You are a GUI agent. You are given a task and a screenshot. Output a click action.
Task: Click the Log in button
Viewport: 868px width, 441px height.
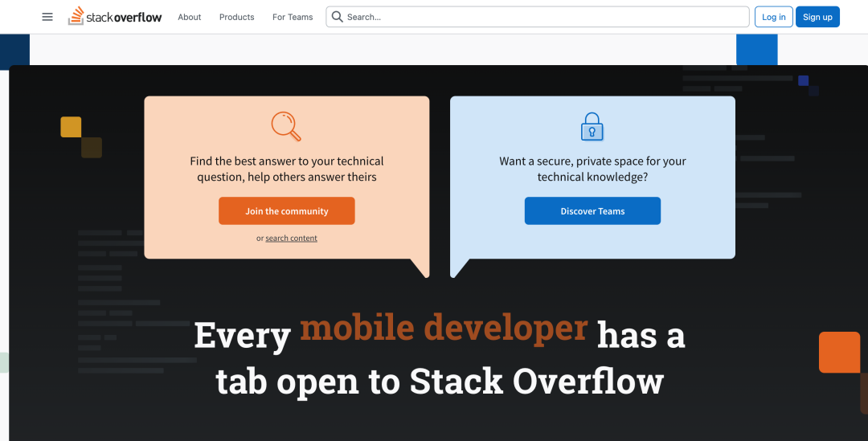773,17
